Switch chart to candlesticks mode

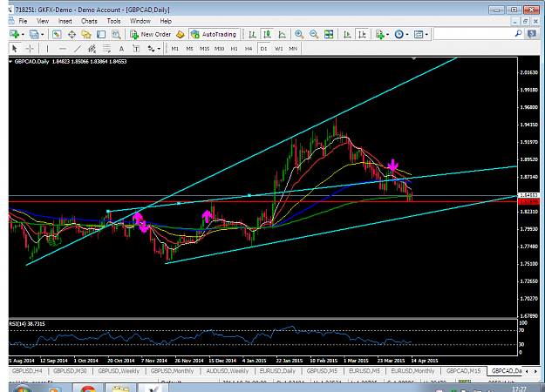267,34
